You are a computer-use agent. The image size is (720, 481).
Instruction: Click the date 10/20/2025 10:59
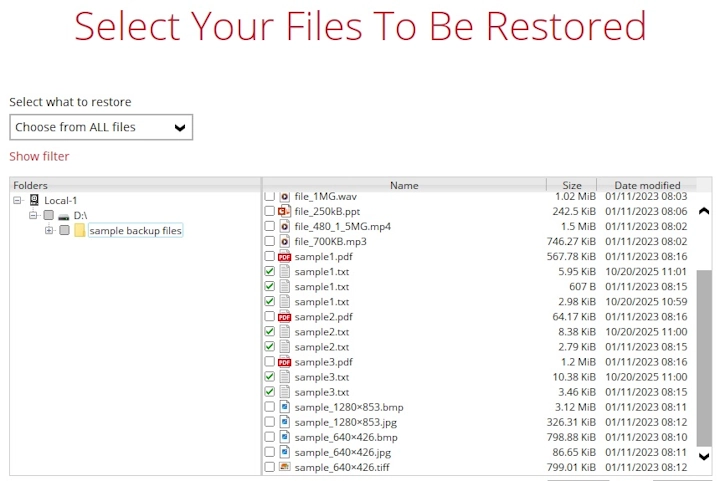(x=646, y=302)
